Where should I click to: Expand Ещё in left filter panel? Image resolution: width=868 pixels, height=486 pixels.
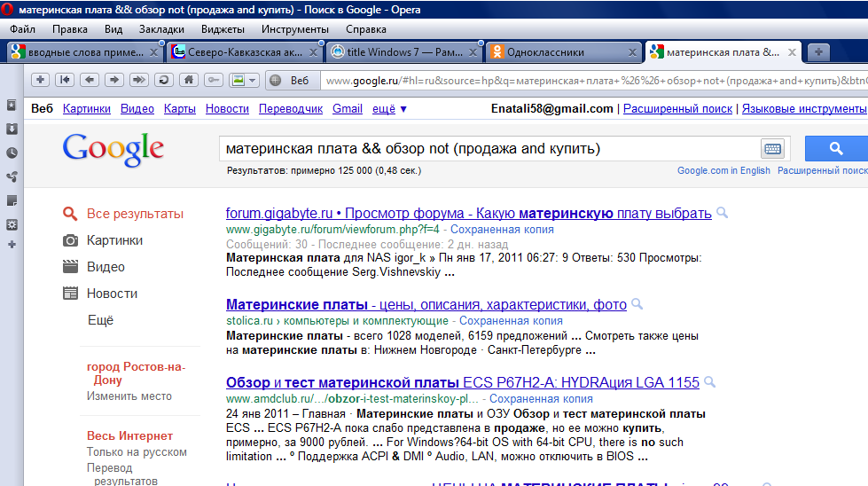click(100, 320)
